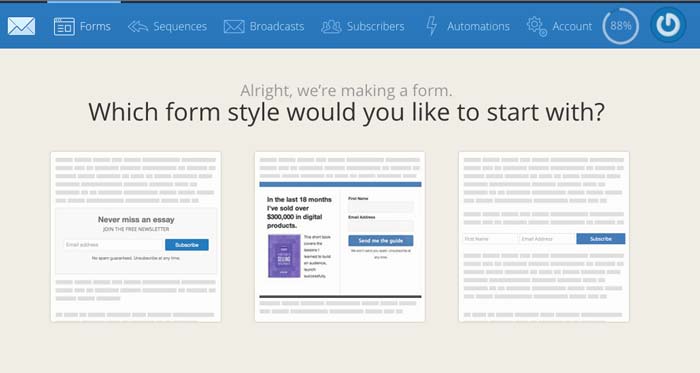Go to the Broadcasts section
700x373 pixels.
click(277, 26)
